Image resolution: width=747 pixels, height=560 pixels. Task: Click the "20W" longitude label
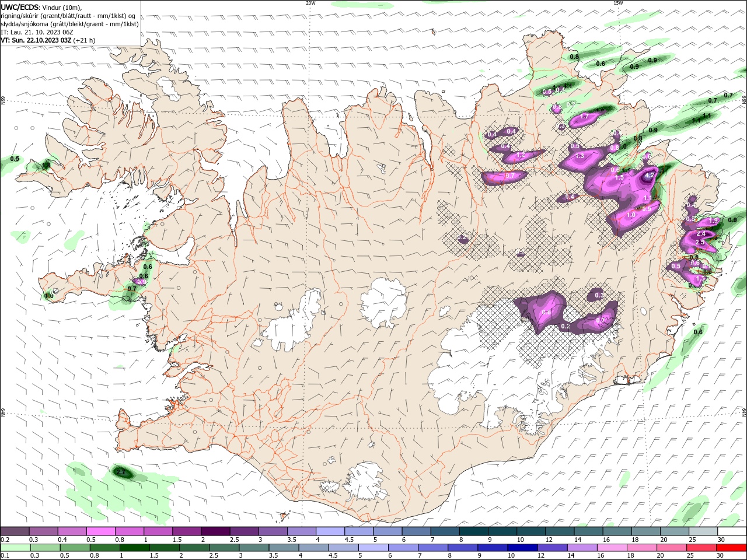[310, 2]
